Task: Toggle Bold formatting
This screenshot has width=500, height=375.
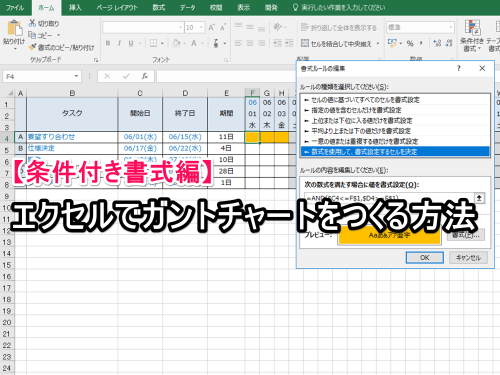Action: pos(108,43)
